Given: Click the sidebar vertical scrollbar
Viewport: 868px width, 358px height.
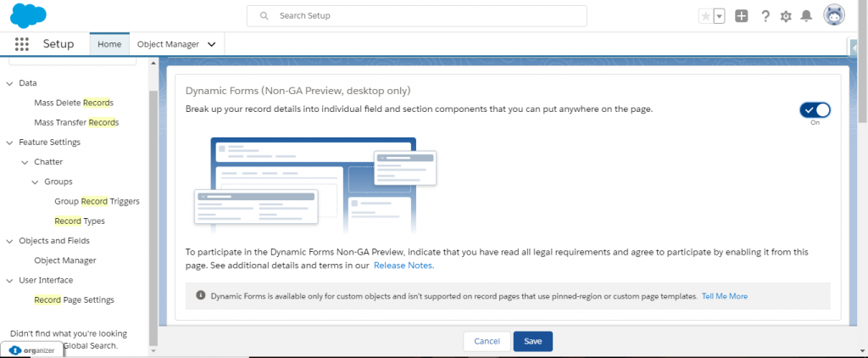Looking at the screenshot, I should click(153, 216).
